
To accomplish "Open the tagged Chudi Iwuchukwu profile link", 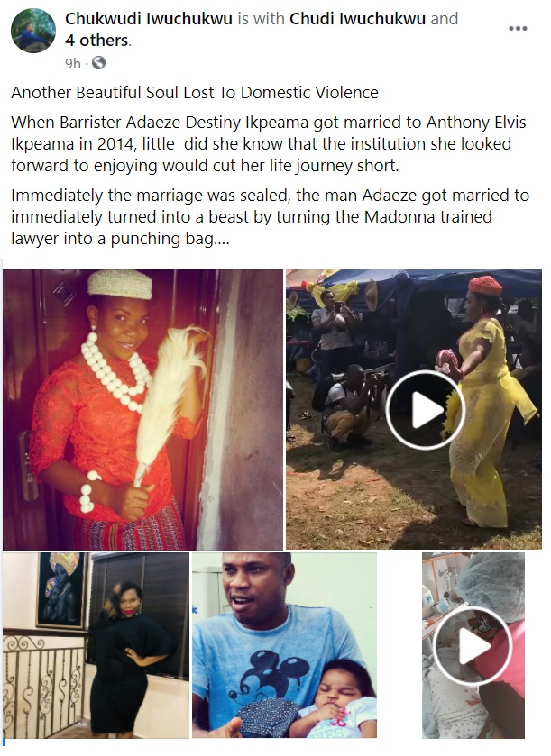I will pos(357,18).
